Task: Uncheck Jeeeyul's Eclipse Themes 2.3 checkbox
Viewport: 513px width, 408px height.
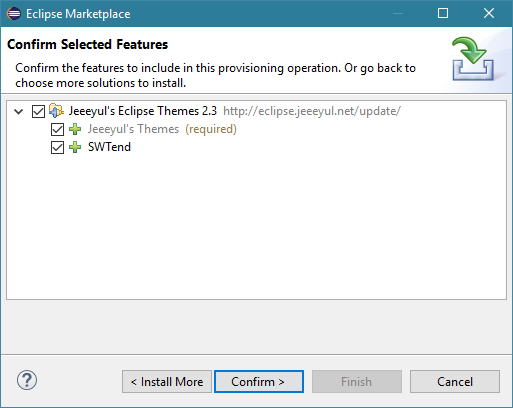Action: pyautogui.click(x=38, y=111)
